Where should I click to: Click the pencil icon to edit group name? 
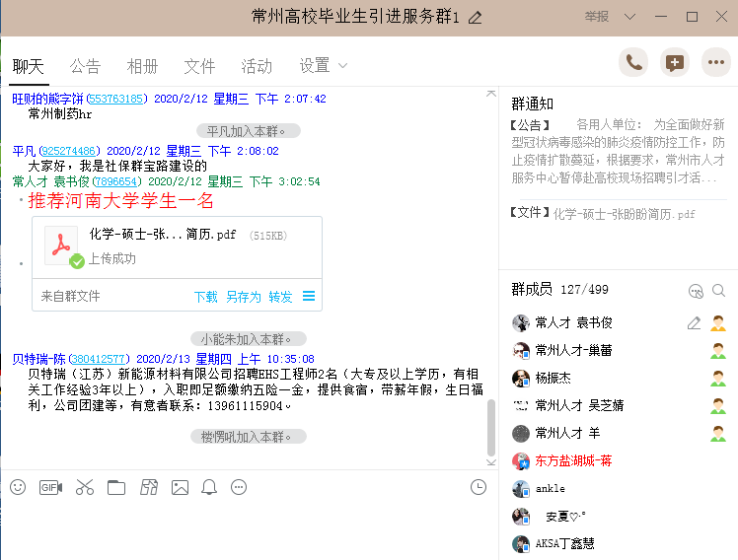pos(476,17)
